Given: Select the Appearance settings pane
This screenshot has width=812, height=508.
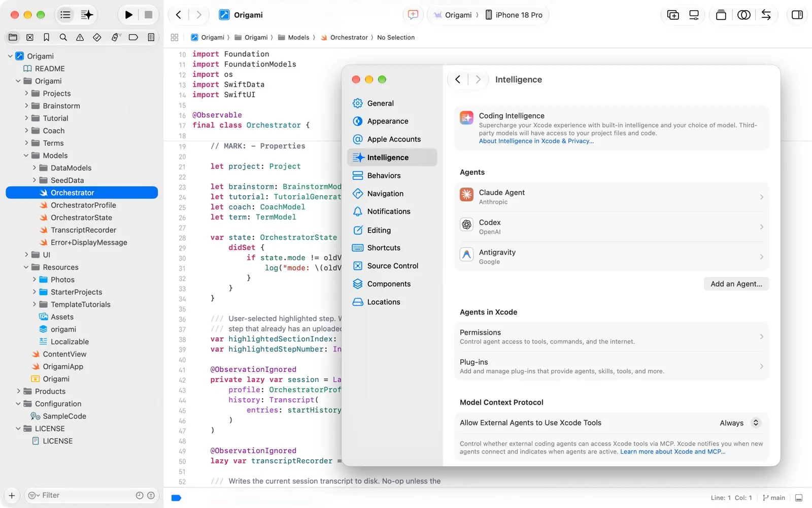Looking at the screenshot, I should pyautogui.click(x=391, y=121).
